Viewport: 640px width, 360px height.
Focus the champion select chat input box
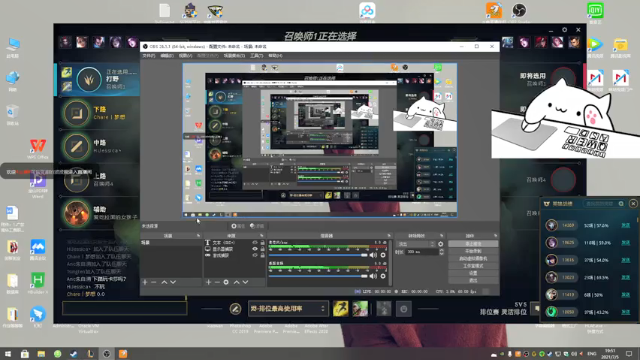point(124,308)
